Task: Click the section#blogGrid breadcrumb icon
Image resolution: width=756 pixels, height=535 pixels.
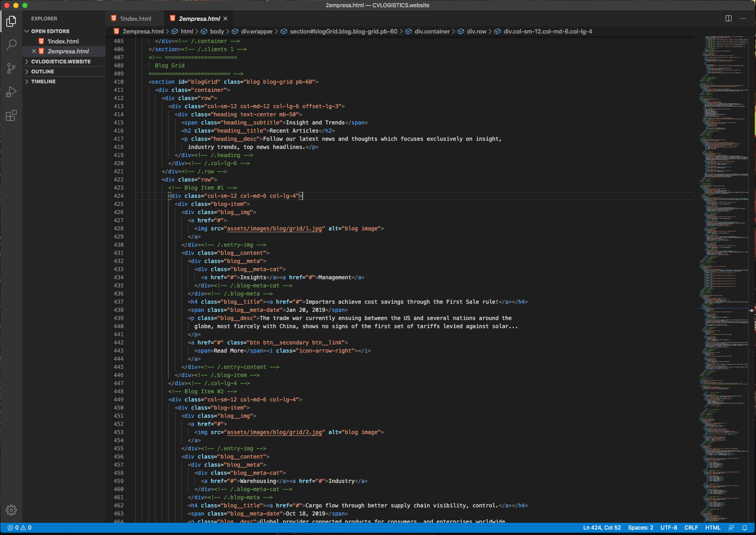Action: coord(284,31)
